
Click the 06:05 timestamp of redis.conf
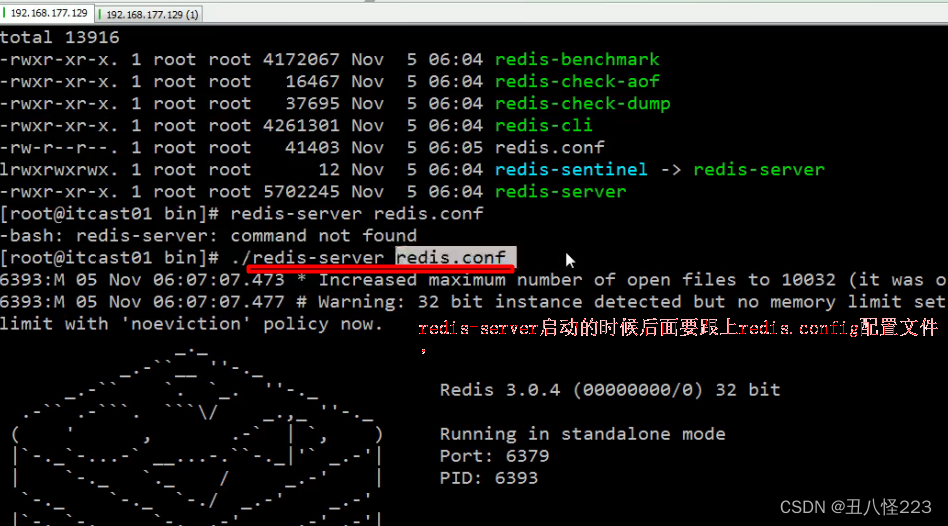456,148
